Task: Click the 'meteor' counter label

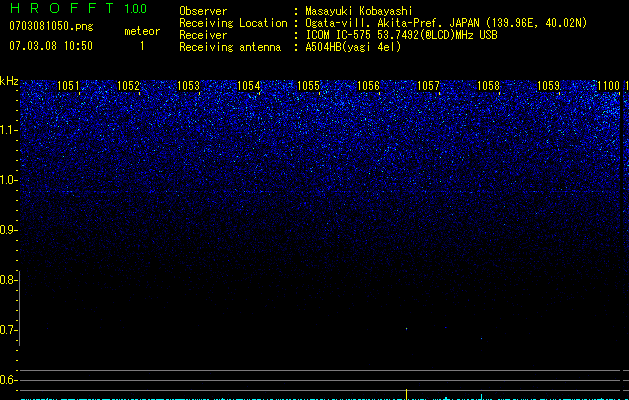Action: pos(142,31)
